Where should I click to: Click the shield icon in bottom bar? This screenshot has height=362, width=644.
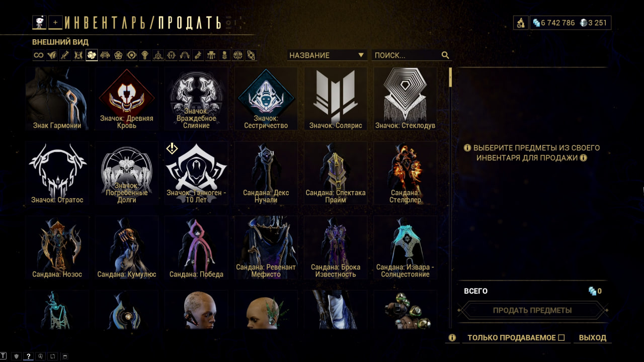click(16, 356)
